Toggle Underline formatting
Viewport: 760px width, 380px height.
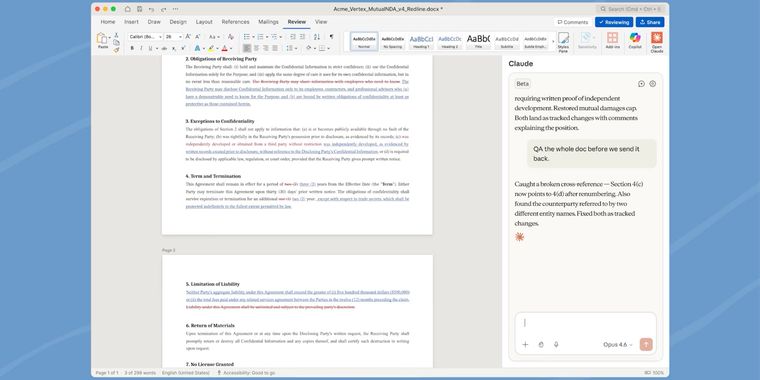pos(150,48)
